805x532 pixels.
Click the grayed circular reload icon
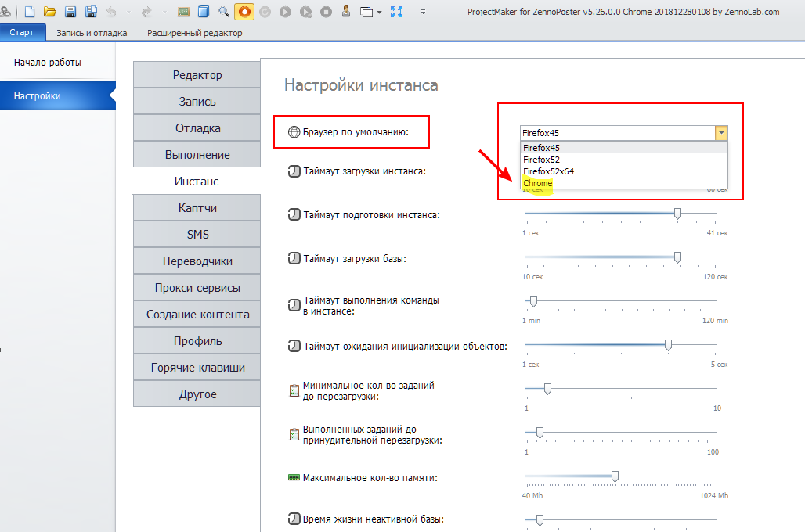point(265,11)
